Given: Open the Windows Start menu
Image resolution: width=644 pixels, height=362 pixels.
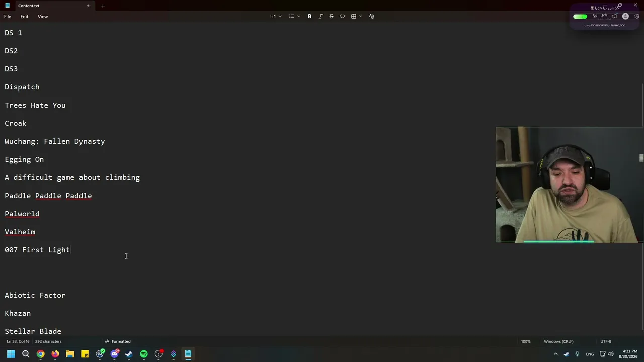Looking at the screenshot, I should [x=11, y=354].
